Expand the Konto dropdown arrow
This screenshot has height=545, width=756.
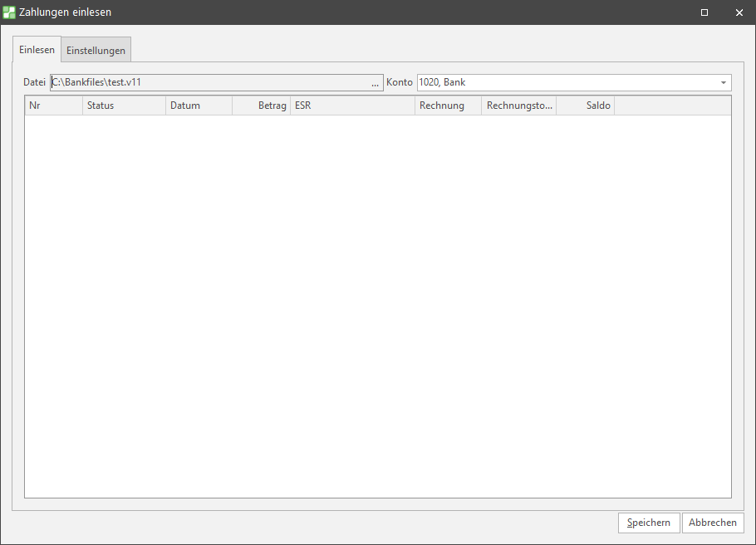click(x=724, y=83)
